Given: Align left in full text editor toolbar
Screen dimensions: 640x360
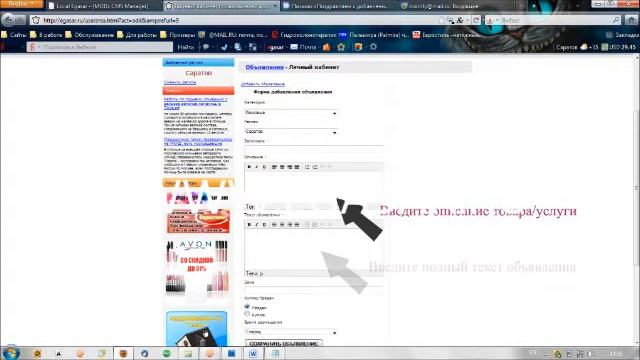Looking at the screenshot, I should (x=274, y=224).
